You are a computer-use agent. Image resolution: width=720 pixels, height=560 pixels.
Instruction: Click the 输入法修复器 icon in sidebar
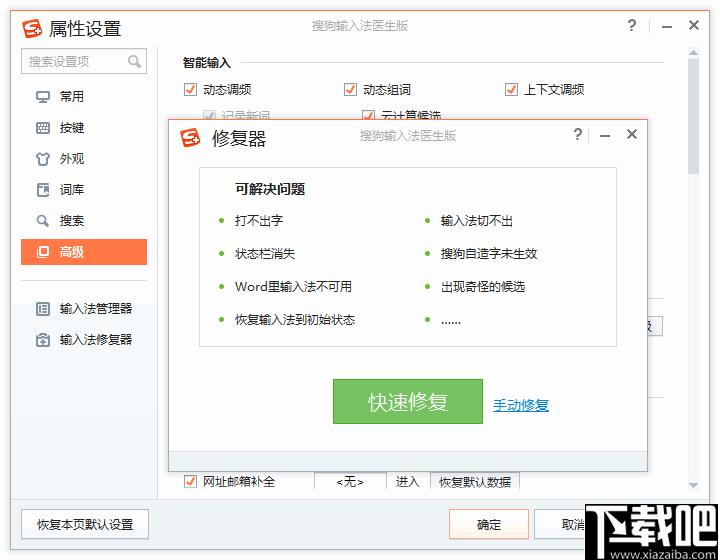[x=43, y=340]
